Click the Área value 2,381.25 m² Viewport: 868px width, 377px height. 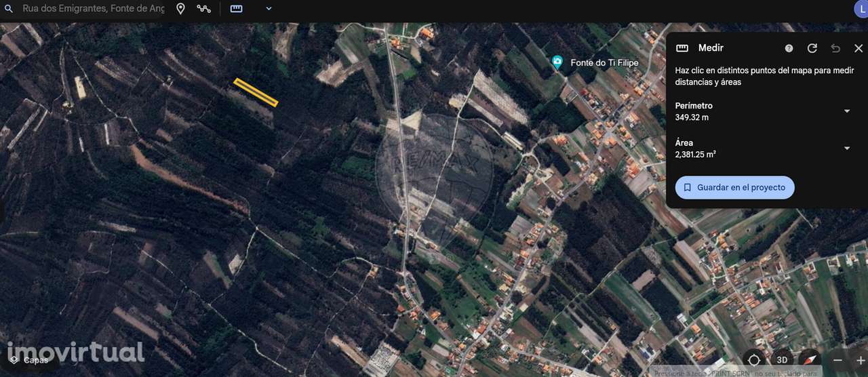pos(696,155)
